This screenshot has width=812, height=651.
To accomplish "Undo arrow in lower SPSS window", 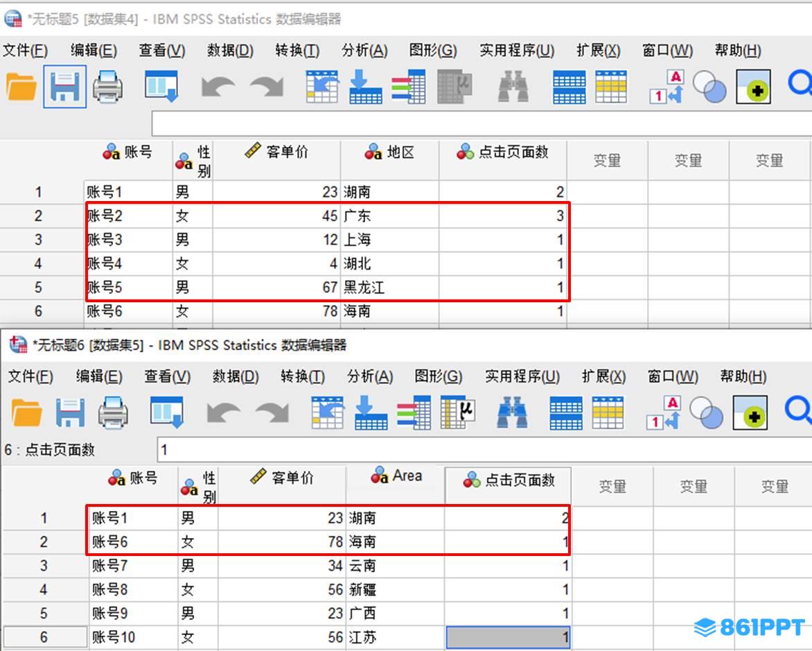I will pos(223,413).
